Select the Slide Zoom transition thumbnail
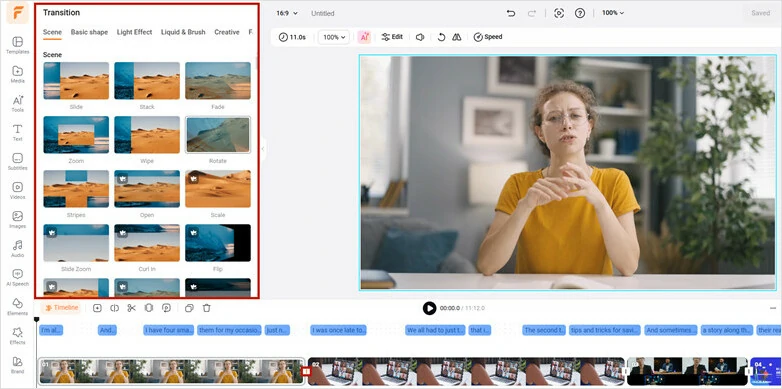The height and width of the screenshot is (389, 782). (x=76, y=243)
